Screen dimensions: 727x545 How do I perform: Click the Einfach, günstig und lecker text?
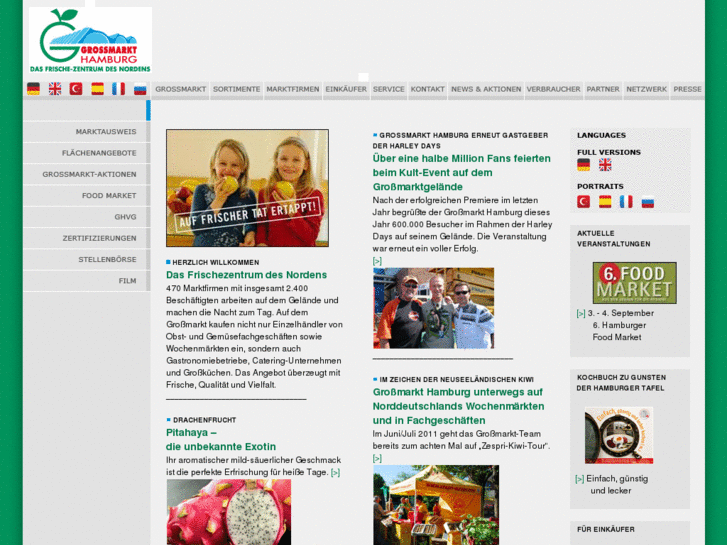(617, 485)
